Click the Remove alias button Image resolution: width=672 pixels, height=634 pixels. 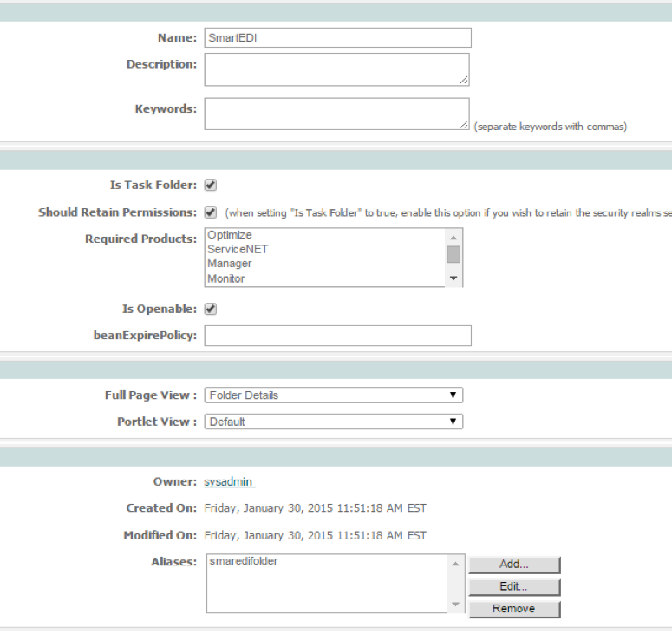tap(514, 609)
